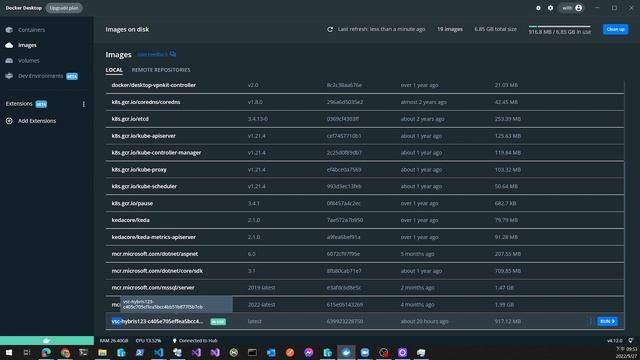This screenshot has height=360, width=640.
Task: Open Task View on the taskbar
Action: (x=27, y=352)
